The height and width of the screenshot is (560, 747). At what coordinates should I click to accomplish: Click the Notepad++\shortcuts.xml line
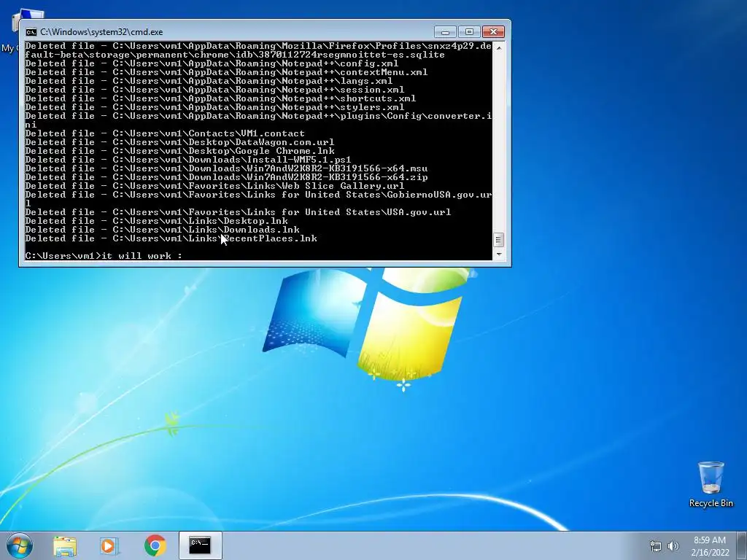point(220,98)
